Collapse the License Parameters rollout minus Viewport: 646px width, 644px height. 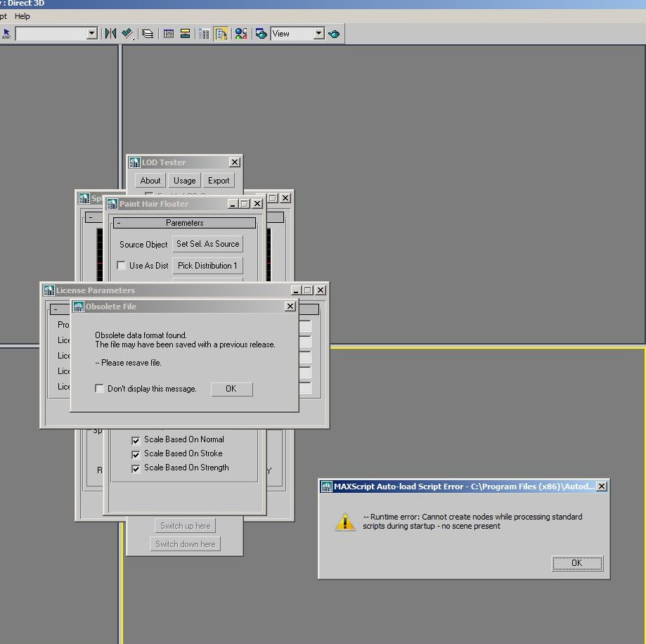click(56, 309)
